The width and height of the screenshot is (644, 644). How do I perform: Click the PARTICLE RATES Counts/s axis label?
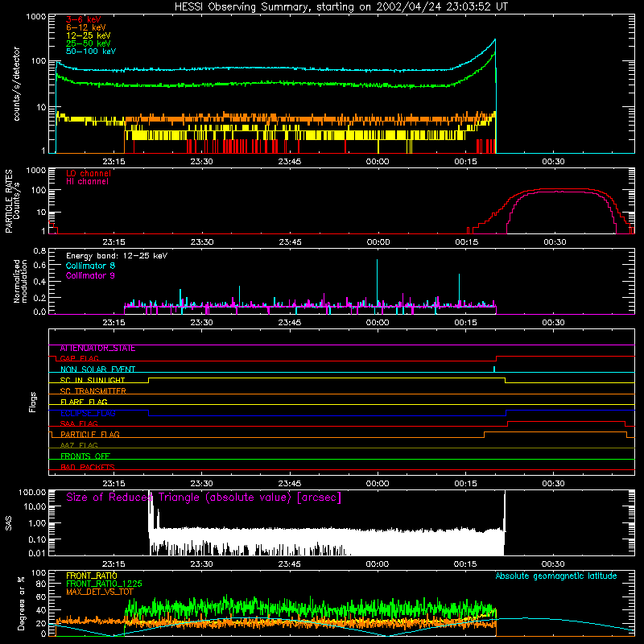click(x=12, y=200)
